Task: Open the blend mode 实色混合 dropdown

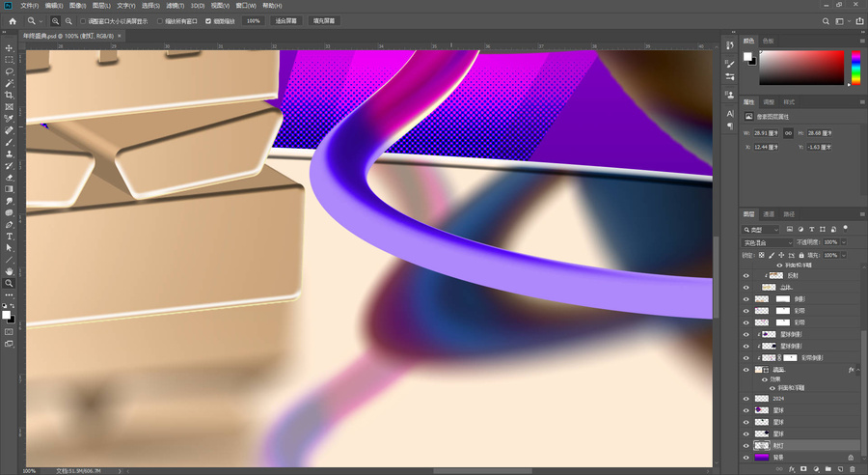Action: pos(767,242)
